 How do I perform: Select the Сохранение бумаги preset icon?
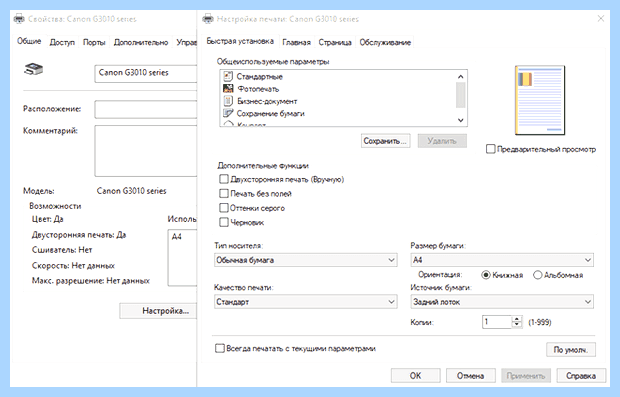pos(228,113)
